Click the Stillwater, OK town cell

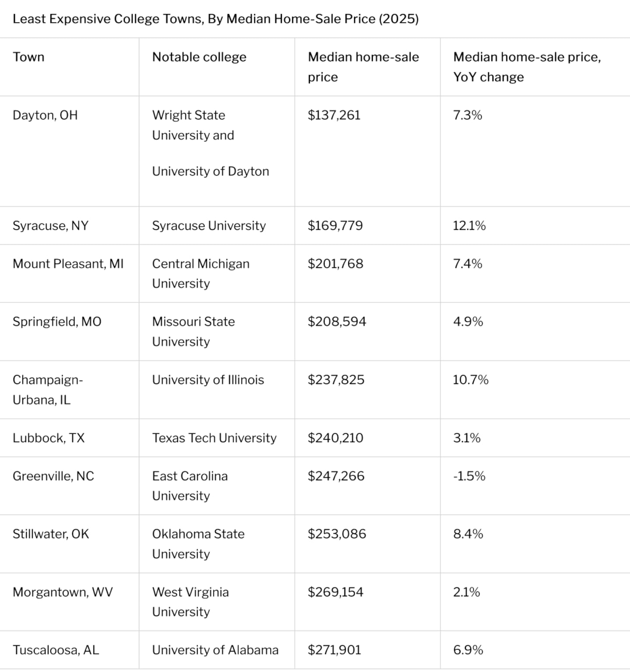point(51,534)
